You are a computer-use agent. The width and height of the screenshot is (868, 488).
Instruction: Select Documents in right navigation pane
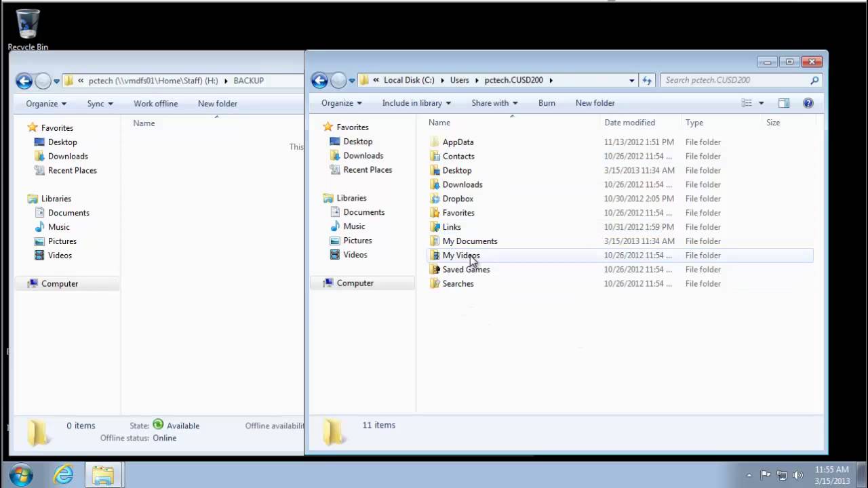363,213
